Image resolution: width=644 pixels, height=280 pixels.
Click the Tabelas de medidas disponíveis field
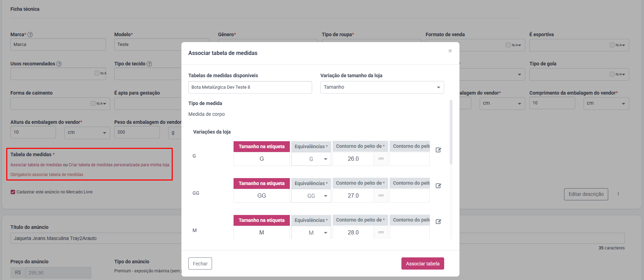point(250,87)
